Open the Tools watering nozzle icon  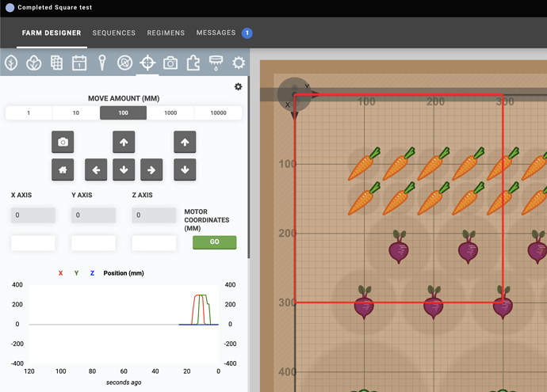(216, 63)
